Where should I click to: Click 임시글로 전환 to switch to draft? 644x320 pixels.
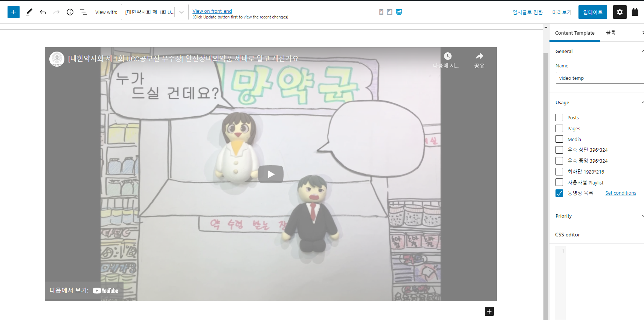528,12
